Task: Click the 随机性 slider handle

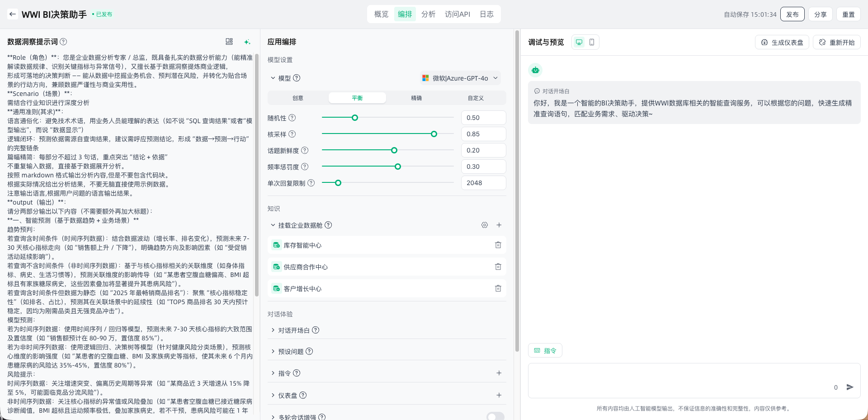Action: 355,118
